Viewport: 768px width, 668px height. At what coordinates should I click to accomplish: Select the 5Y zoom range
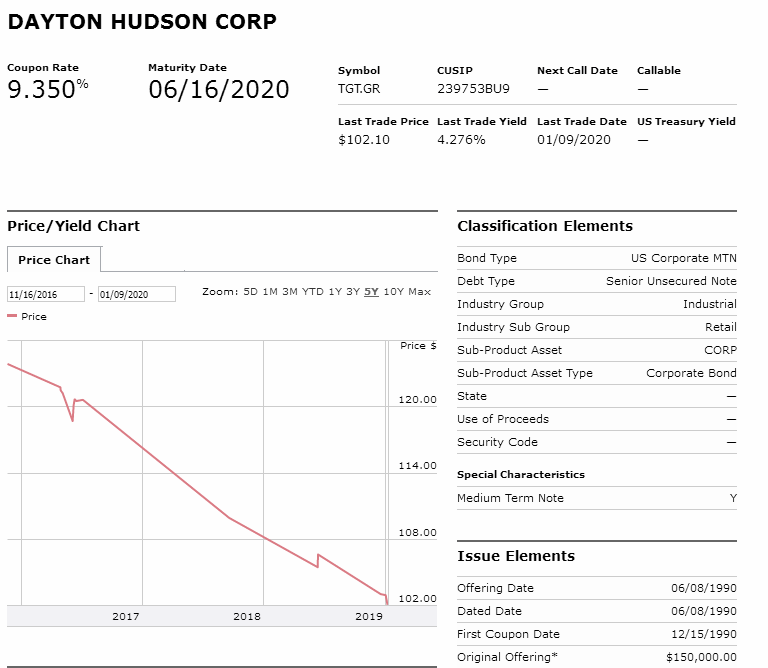coord(371,292)
